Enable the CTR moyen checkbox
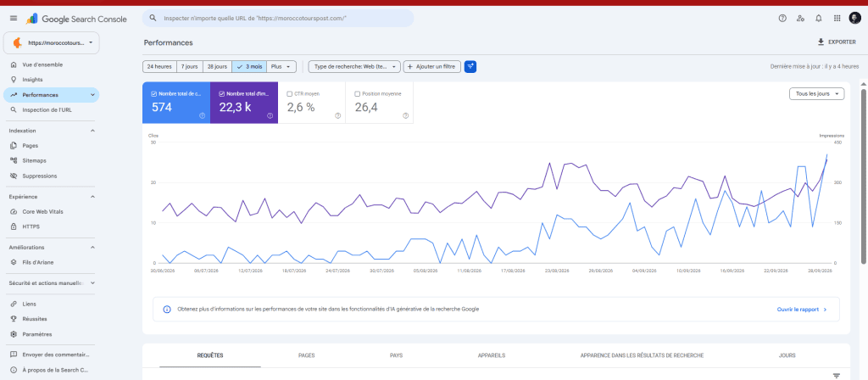Screen dimensions: 868x380 coord(290,94)
